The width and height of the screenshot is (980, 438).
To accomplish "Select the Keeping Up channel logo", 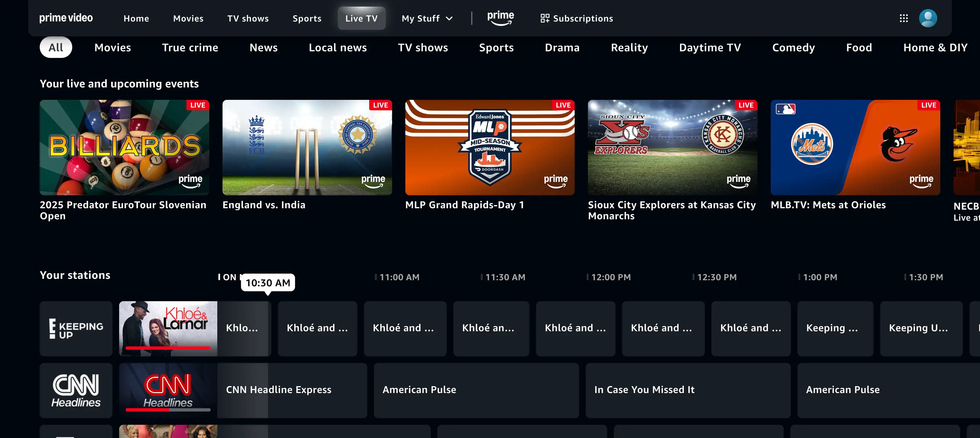I will (x=76, y=329).
